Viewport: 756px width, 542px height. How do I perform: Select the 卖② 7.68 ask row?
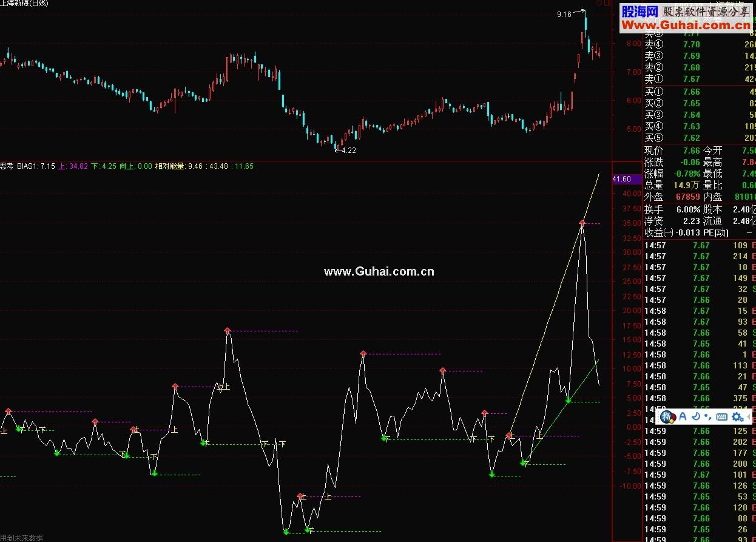pos(700,67)
